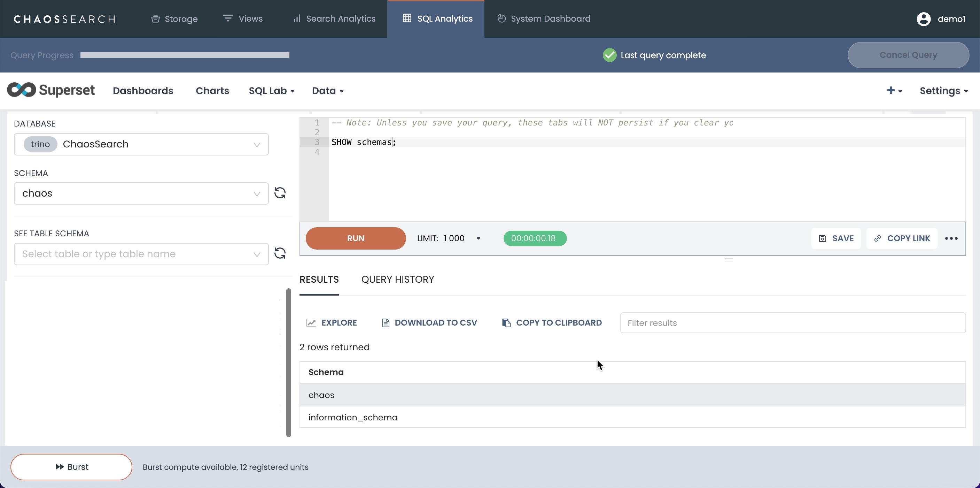Switch to the Query History tab
The width and height of the screenshot is (980, 488).
pyautogui.click(x=398, y=280)
